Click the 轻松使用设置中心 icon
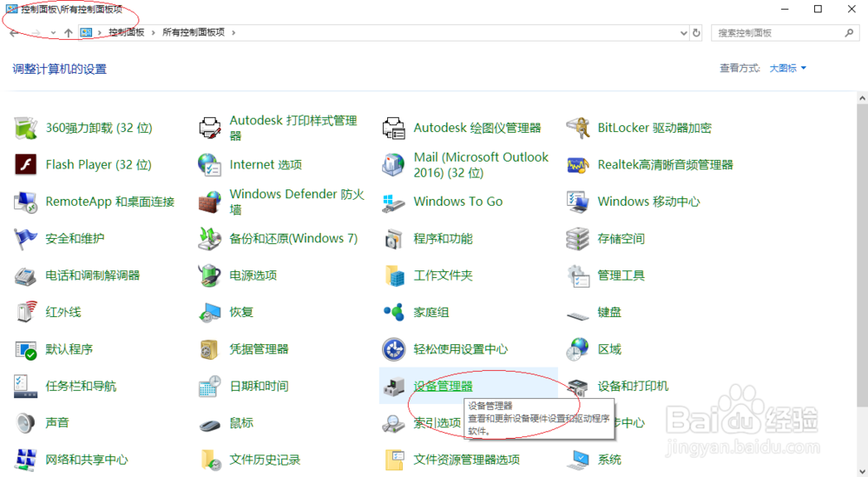Image resolution: width=868 pixels, height=477 pixels. 393,349
